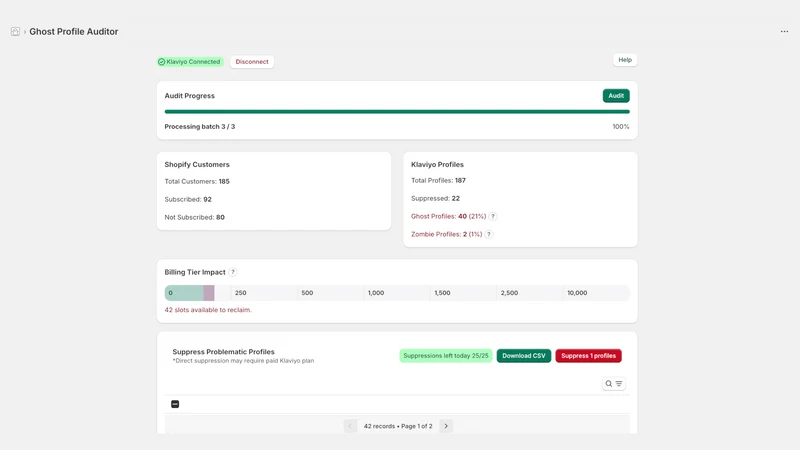Viewport: 800px width, 450px height.
Task: Click the purple segment of billing tier bar
Action: pyautogui.click(x=209, y=293)
